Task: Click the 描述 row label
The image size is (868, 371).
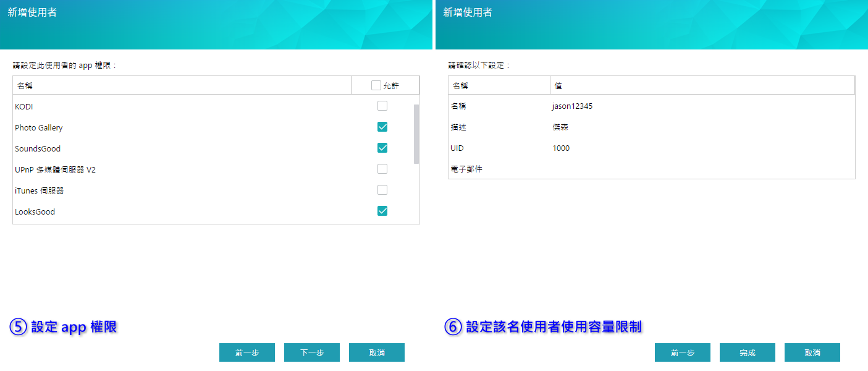Action: point(458,127)
